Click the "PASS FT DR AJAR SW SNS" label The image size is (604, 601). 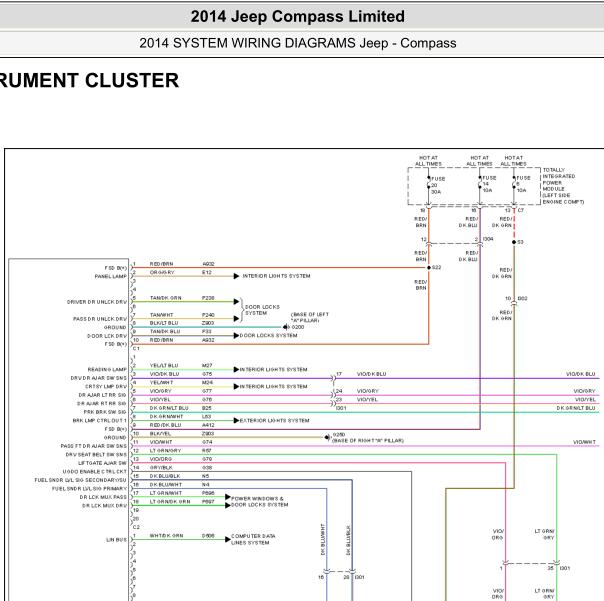[94, 446]
